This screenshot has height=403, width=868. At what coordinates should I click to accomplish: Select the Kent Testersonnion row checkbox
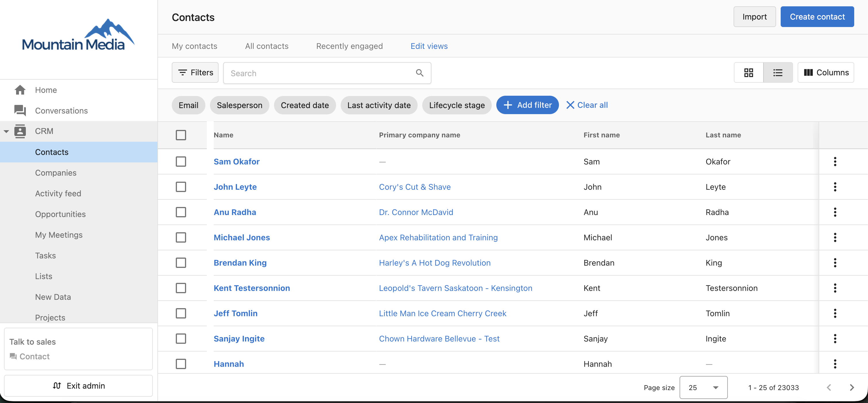click(181, 288)
